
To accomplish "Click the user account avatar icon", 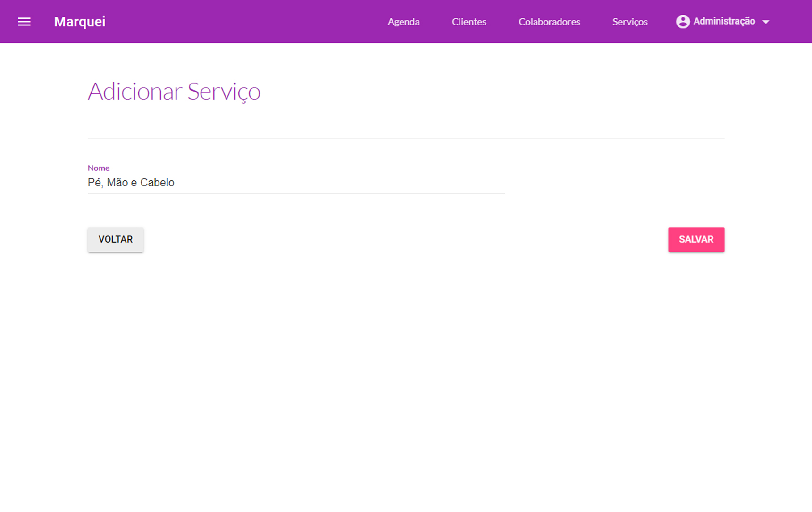I will [x=682, y=22].
